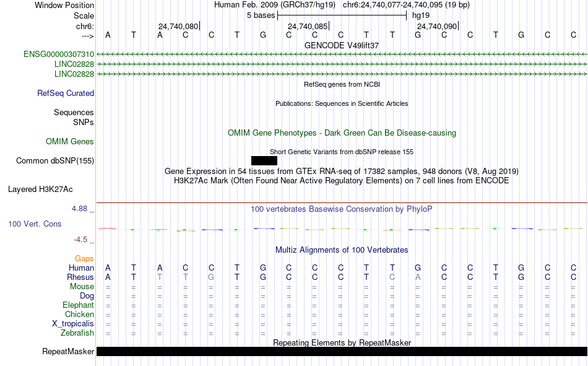
Task: Click 'Repeating Elements by RepeatMasker' title
Action: [342, 342]
